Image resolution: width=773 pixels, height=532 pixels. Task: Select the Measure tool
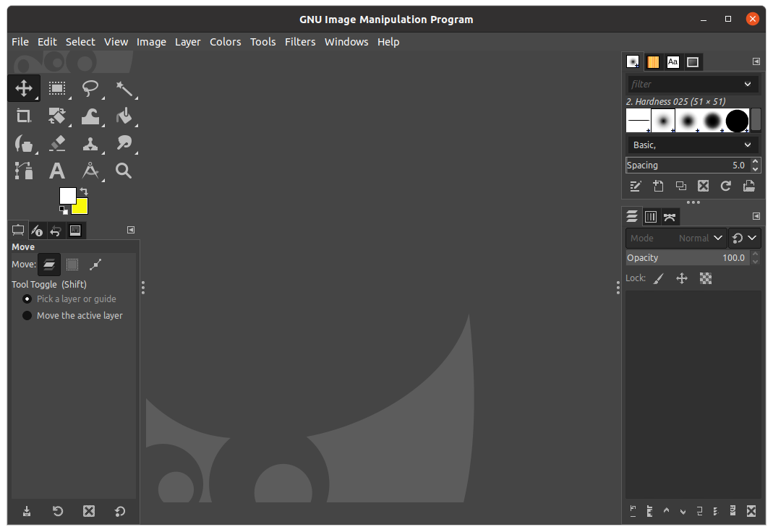pyautogui.click(x=90, y=171)
